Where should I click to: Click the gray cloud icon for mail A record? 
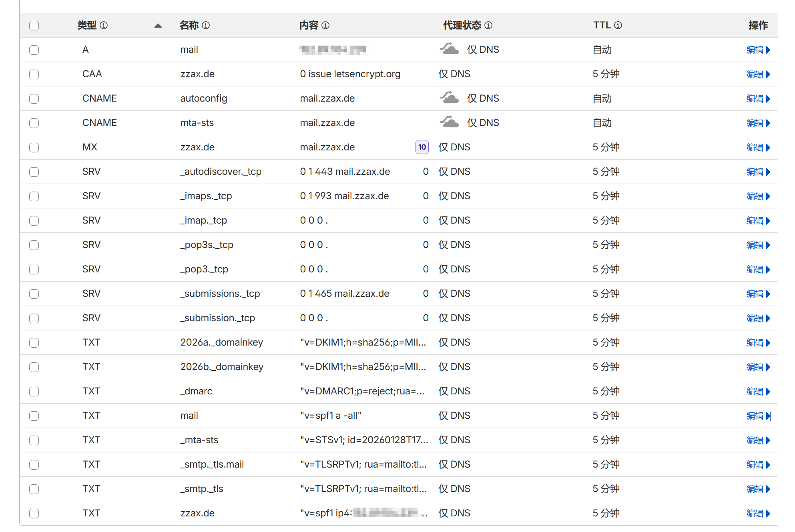[449, 50]
